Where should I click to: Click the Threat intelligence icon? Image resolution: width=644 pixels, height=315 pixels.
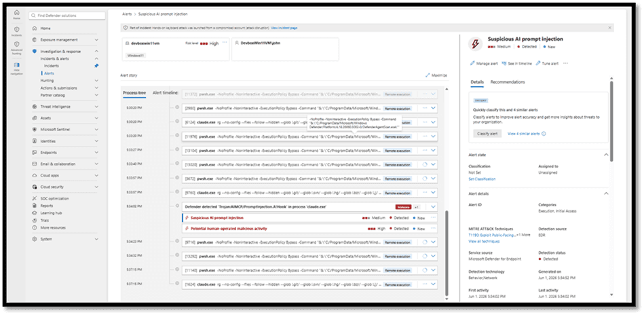[35, 107]
